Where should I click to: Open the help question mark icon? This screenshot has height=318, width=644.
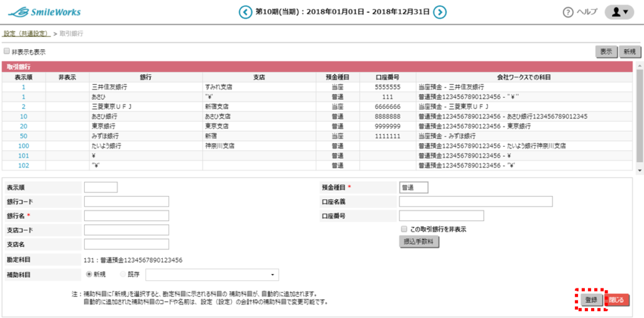[x=568, y=13]
